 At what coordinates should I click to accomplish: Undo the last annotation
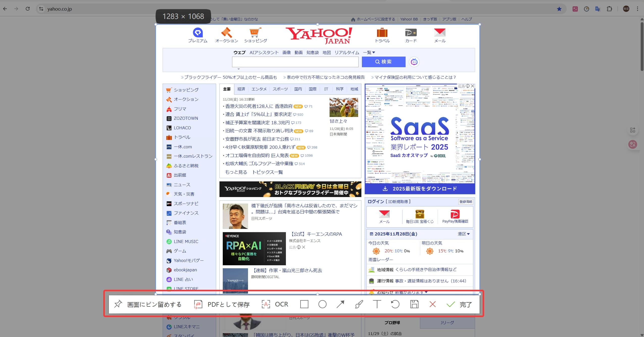(x=395, y=304)
